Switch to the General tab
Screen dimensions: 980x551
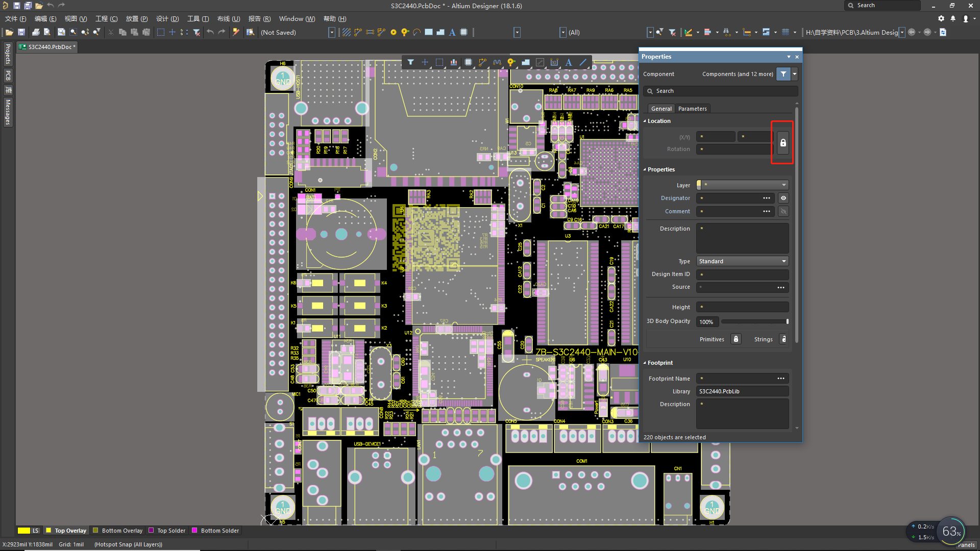tap(661, 109)
